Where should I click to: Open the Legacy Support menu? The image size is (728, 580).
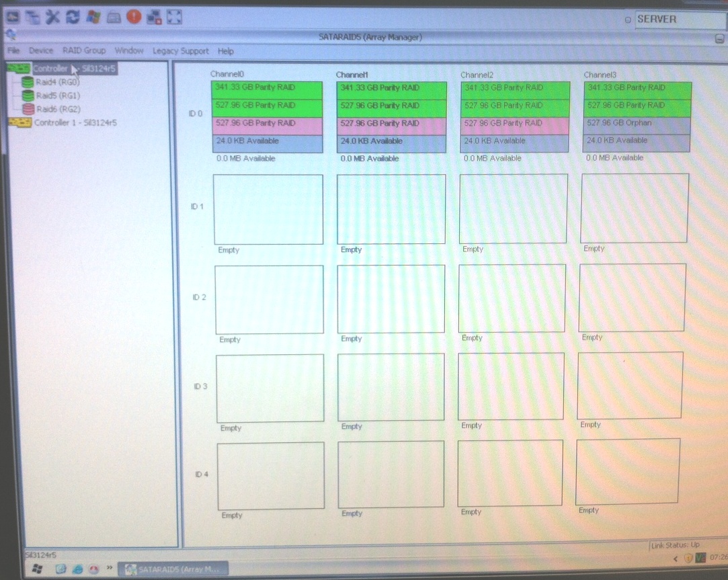[x=181, y=51]
